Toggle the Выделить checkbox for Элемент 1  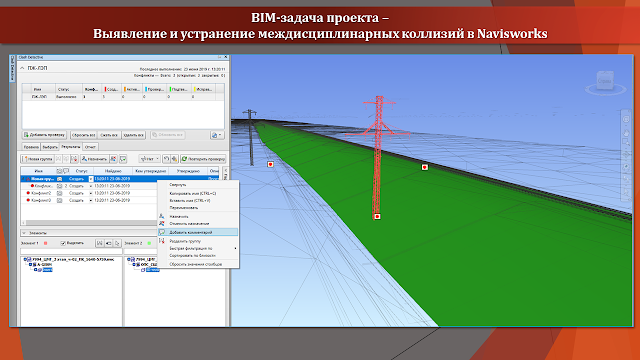(x=63, y=243)
